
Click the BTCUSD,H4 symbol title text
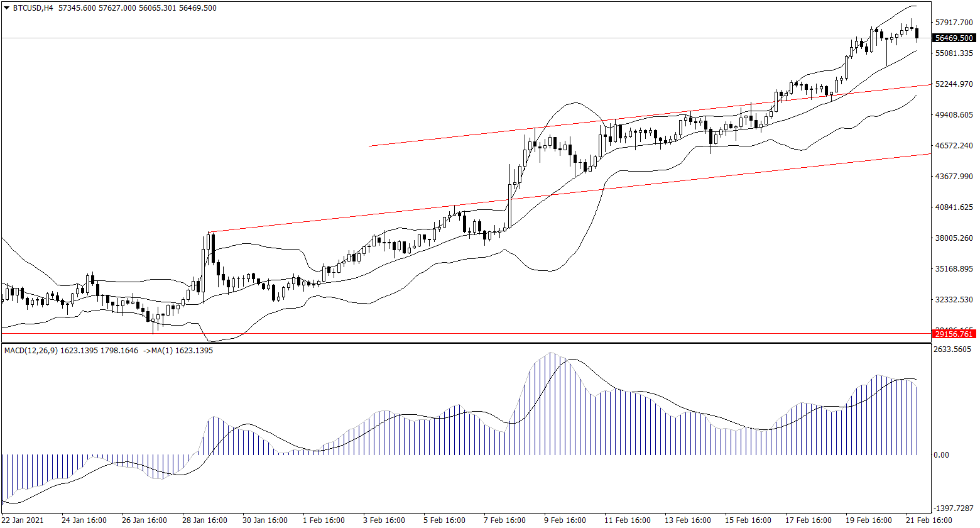33,8
